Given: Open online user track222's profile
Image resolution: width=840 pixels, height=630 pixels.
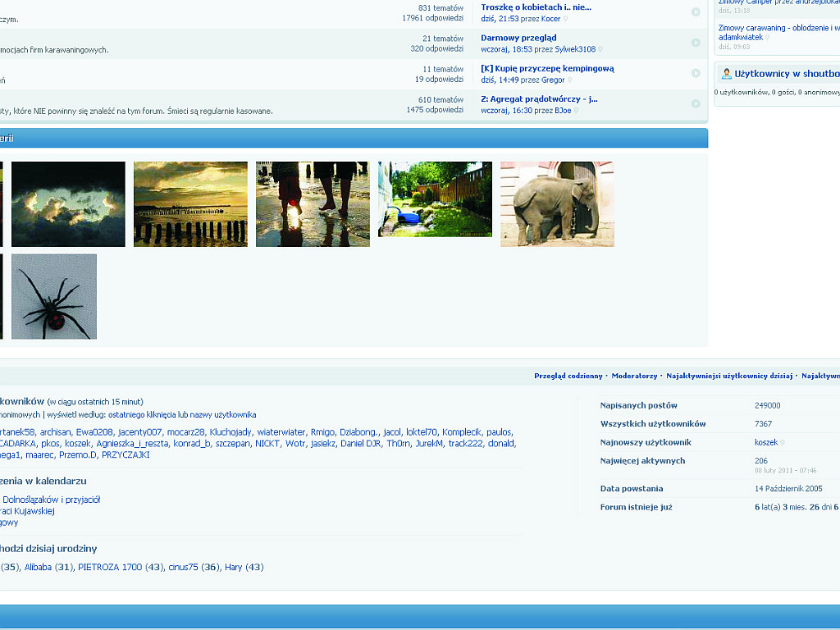Looking at the screenshot, I should pyautogui.click(x=465, y=444).
